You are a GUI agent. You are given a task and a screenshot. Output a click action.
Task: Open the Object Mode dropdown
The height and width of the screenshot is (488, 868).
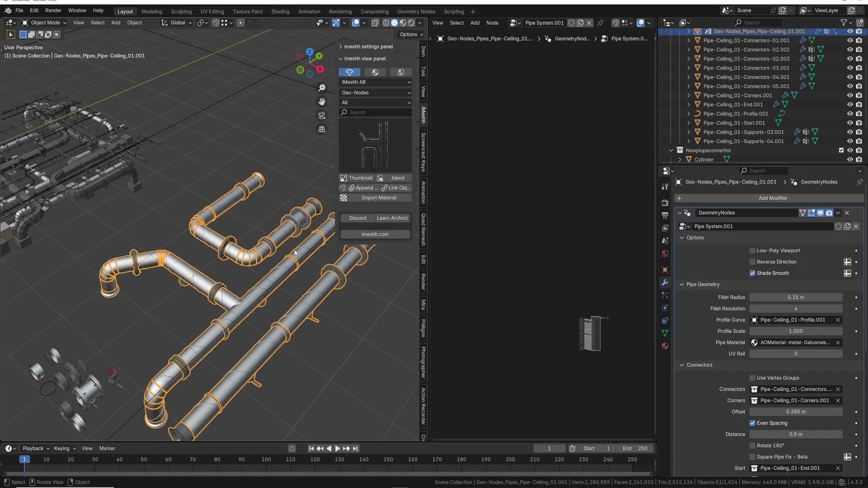pos(44,23)
